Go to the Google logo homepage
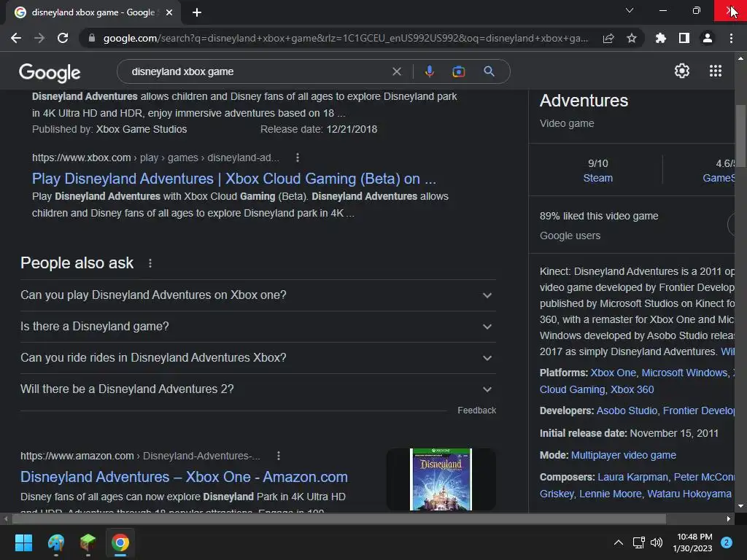 coord(50,72)
